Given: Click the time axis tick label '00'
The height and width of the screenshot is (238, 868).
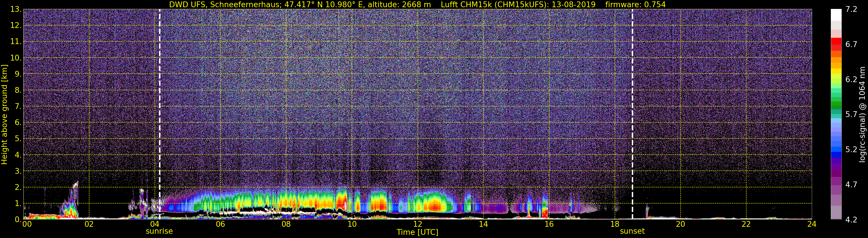Looking at the screenshot, I should point(27,224).
